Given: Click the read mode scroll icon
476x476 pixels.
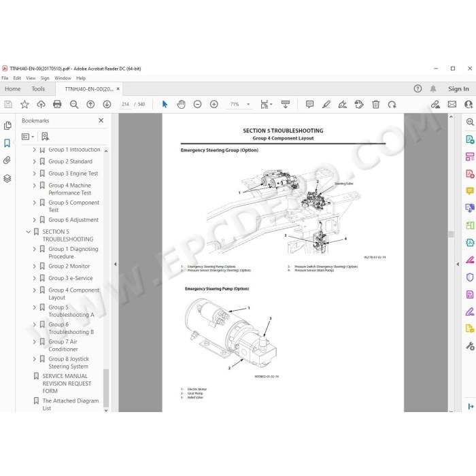Looking at the screenshot, I should [x=286, y=105].
